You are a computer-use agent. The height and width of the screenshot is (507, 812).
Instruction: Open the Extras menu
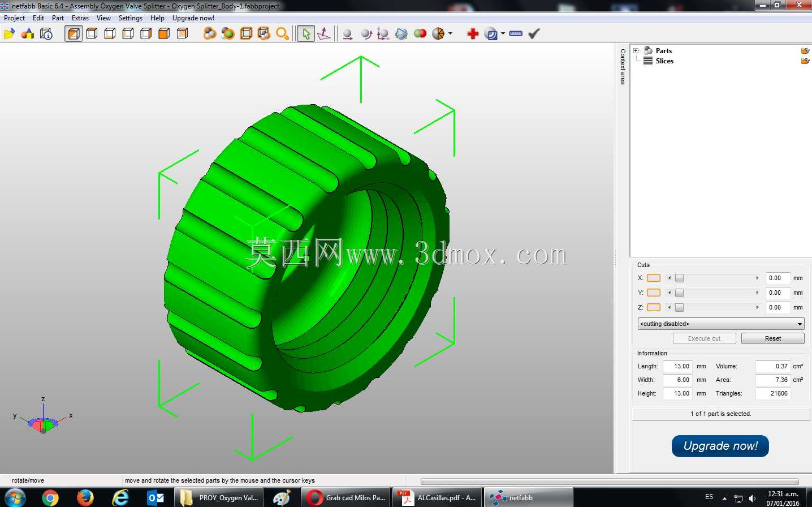coord(80,18)
